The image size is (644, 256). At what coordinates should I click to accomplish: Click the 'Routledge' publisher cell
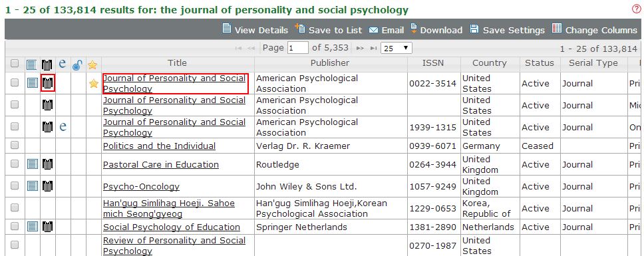(x=277, y=164)
